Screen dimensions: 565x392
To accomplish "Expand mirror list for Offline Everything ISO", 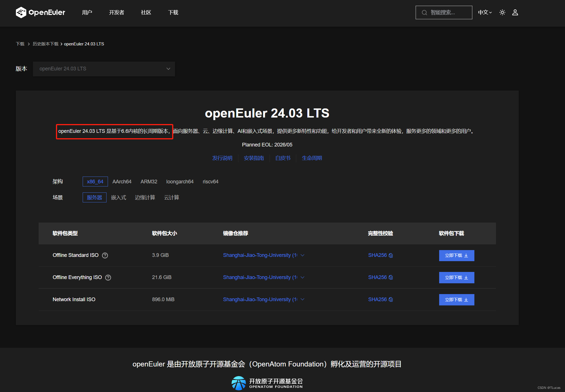I will click(x=303, y=277).
